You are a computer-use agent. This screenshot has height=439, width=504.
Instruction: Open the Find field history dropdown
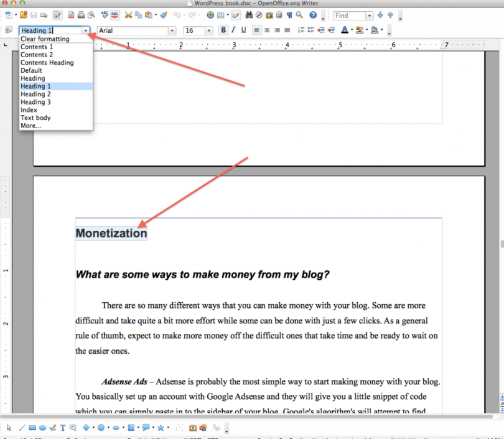[x=370, y=16]
